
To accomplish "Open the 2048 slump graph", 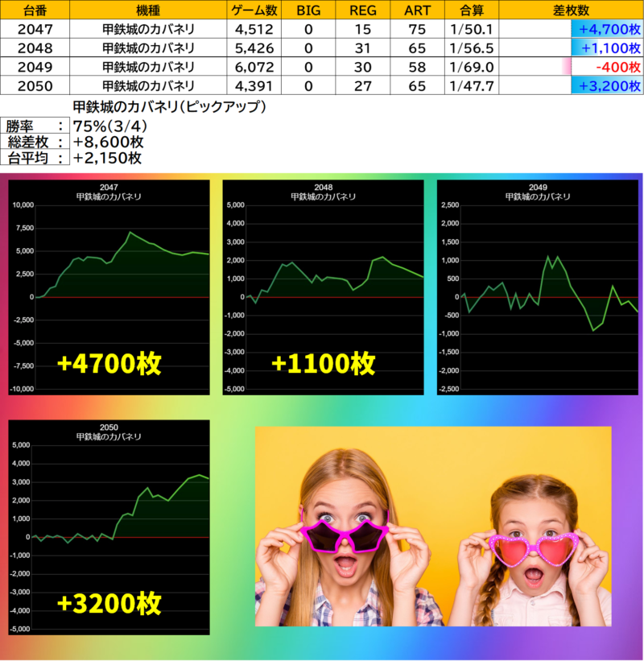I will pyautogui.click(x=324, y=287).
